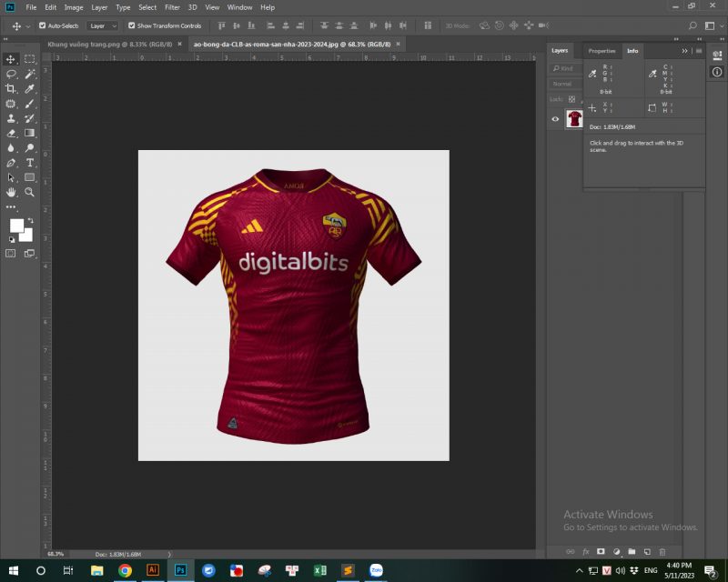Select the Gradient tool
The height and width of the screenshot is (582, 728).
30,133
